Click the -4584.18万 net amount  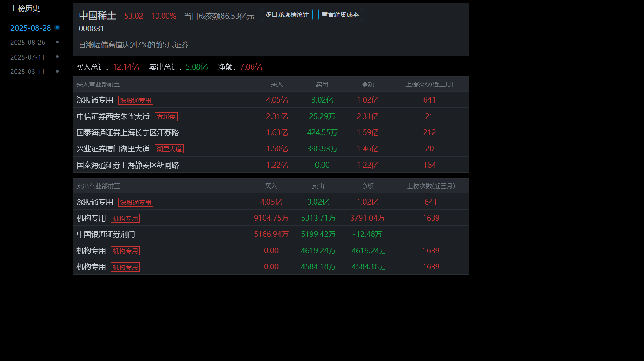point(367,267)
